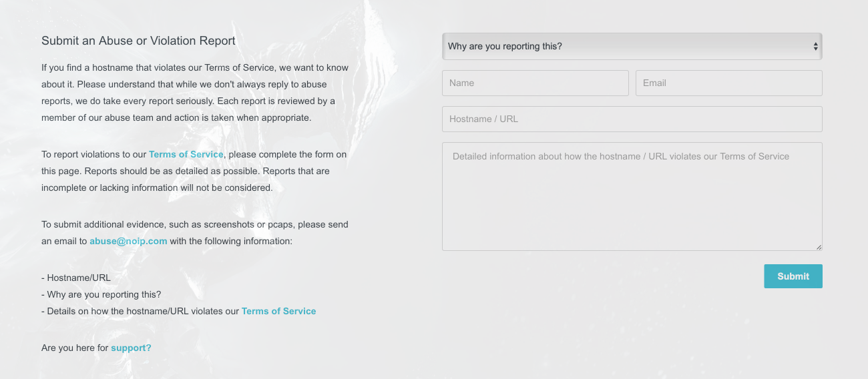Focus the Name input field
This screenshot has width=868, height=379.
535,83
